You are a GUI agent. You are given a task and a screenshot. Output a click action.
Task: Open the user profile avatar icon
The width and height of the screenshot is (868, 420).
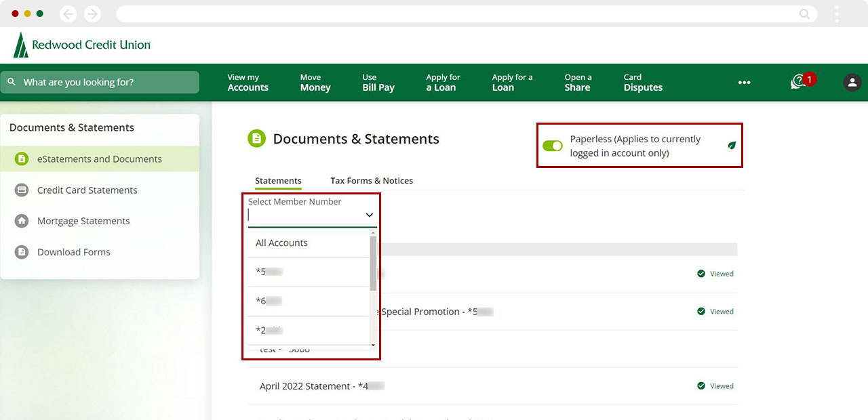point(852,82)
